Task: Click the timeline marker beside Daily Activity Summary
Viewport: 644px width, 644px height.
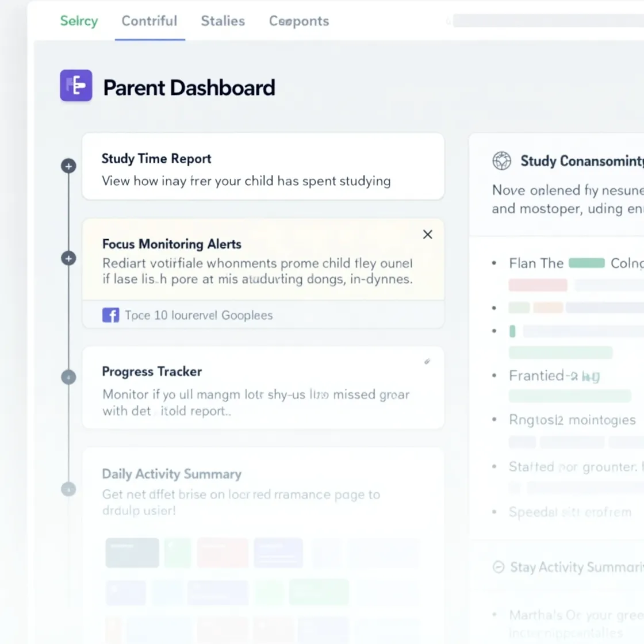Action: (x=68, y=489)
